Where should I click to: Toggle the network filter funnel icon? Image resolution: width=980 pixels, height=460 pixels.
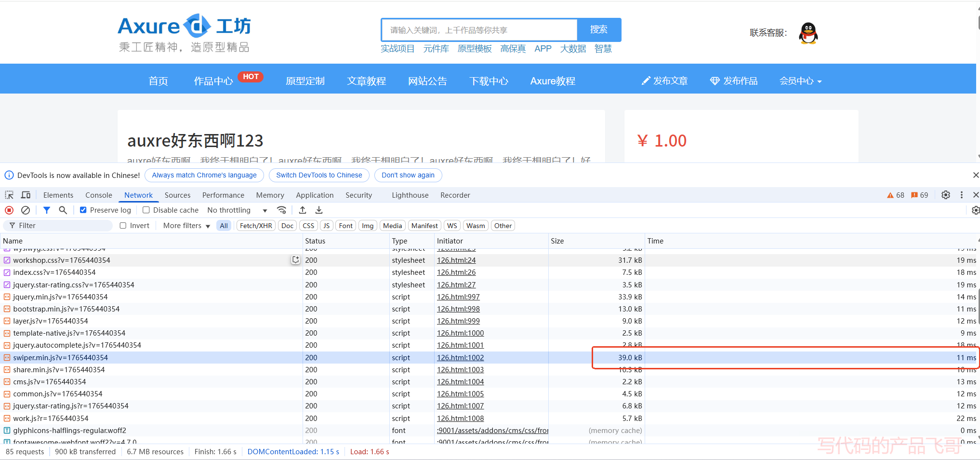(46, 210)
